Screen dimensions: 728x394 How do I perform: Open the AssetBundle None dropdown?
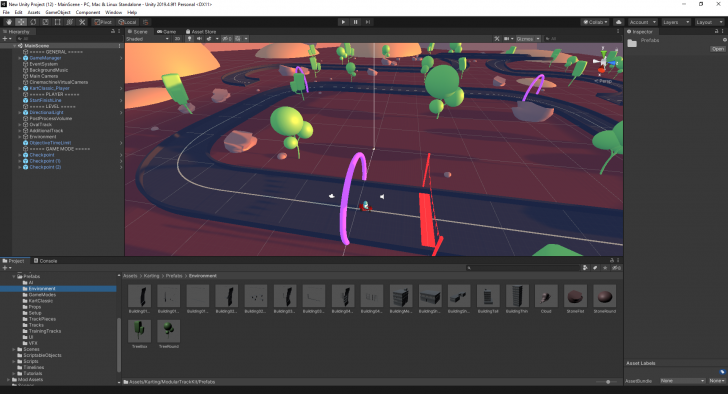click(682, 381)
